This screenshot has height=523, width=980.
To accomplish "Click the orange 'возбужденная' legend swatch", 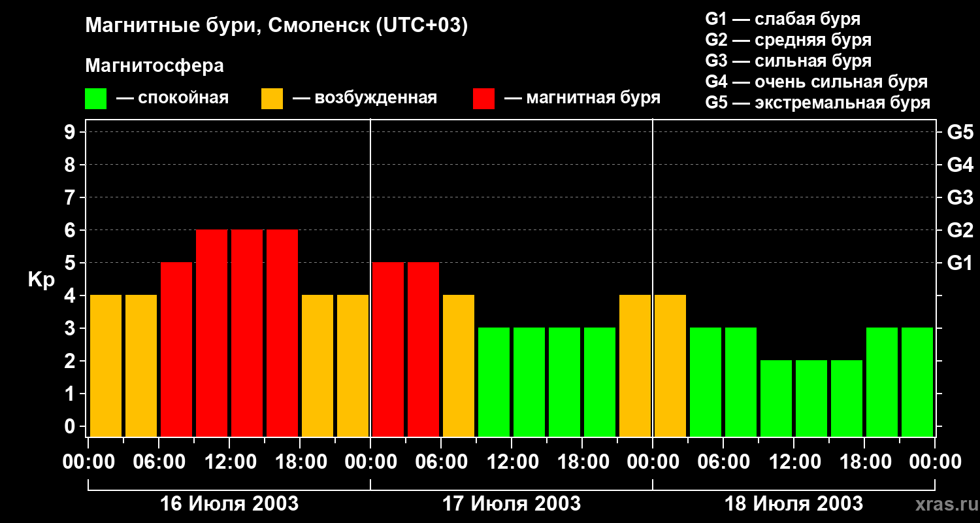I will (272, 99).
